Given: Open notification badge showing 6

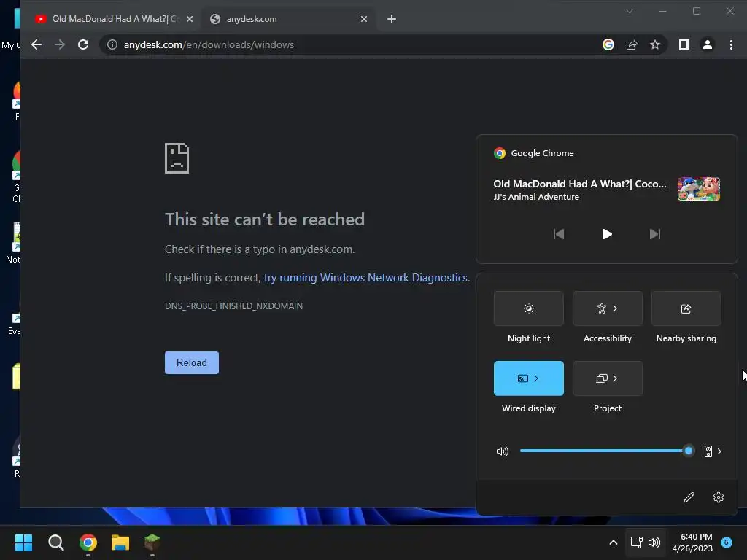Looking at the screenshot, I should [x=727, y=542].
